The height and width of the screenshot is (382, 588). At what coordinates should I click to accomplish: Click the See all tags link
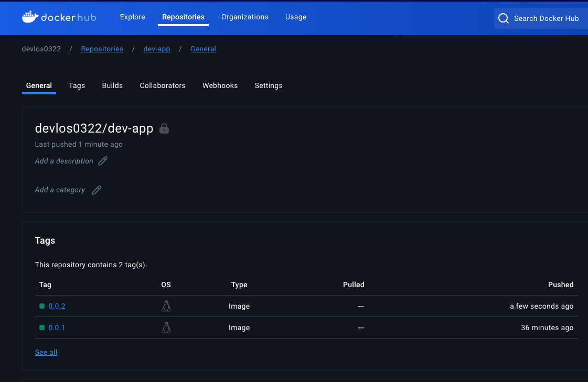tap(46, 352)
